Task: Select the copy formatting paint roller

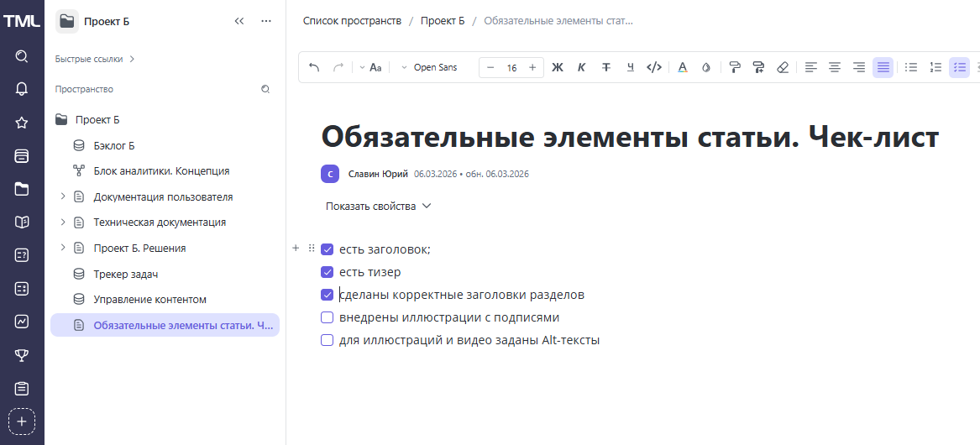Action: pos(736,67)
